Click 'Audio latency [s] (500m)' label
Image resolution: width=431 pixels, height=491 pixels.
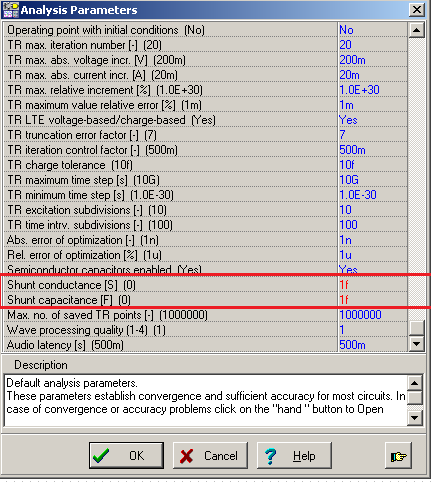[65, 345]
